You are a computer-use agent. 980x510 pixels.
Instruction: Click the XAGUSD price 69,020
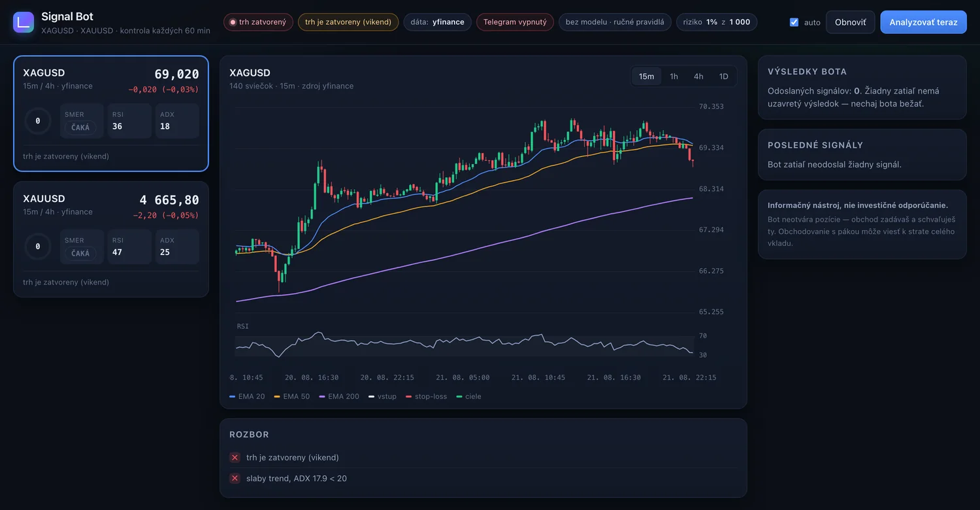176,75
